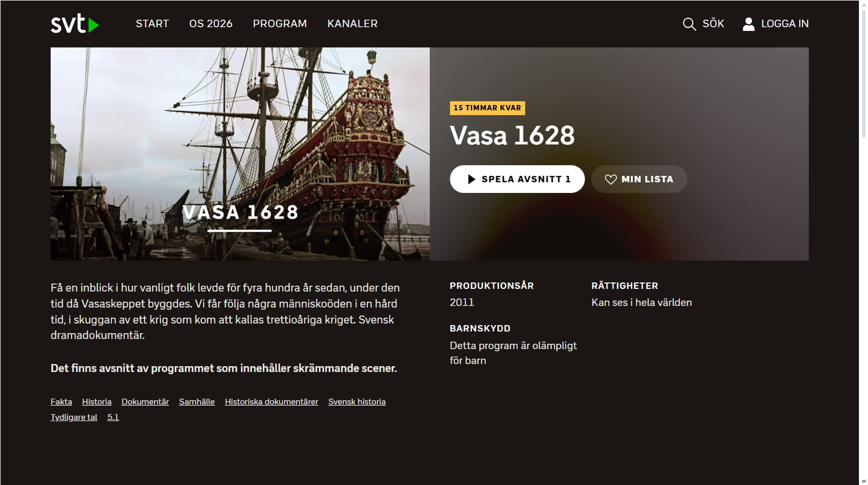Click the LOGGA IN text
The image size is (868, 485).
[x=785, y=23]
